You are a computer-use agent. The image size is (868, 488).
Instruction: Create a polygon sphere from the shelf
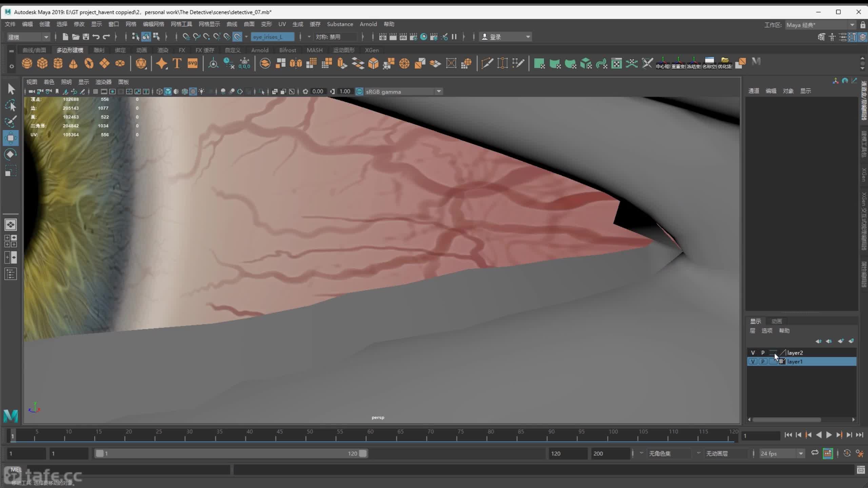[27, 63]
